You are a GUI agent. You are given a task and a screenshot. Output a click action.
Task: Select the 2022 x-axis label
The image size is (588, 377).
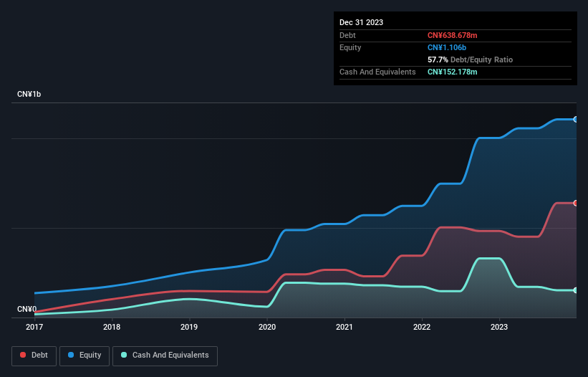[x=422, y=327]
